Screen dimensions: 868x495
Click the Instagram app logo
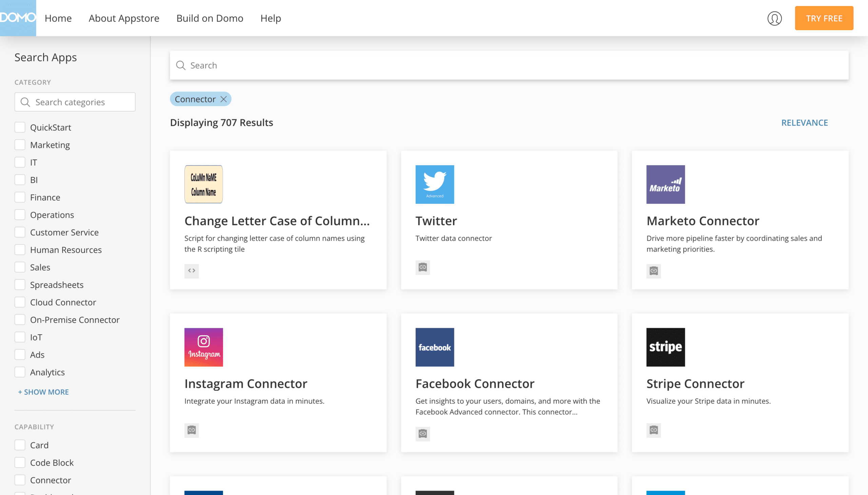click(203, 347)
